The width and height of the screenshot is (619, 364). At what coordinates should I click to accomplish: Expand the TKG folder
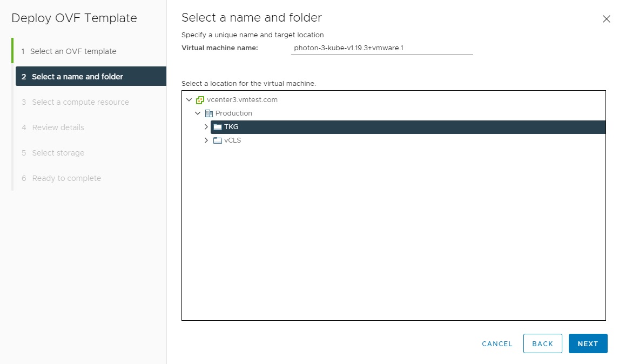[x=206, y=127]
